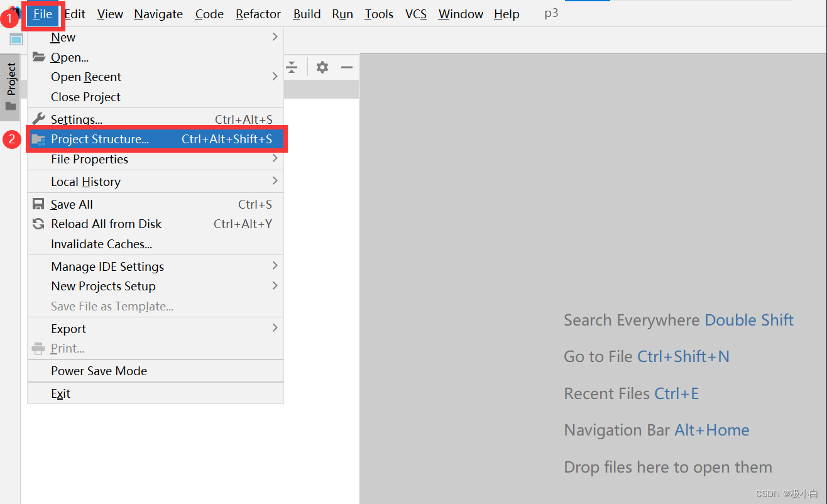Open the View menu
The height and width of the screenshot is (504, 827).
110,14
